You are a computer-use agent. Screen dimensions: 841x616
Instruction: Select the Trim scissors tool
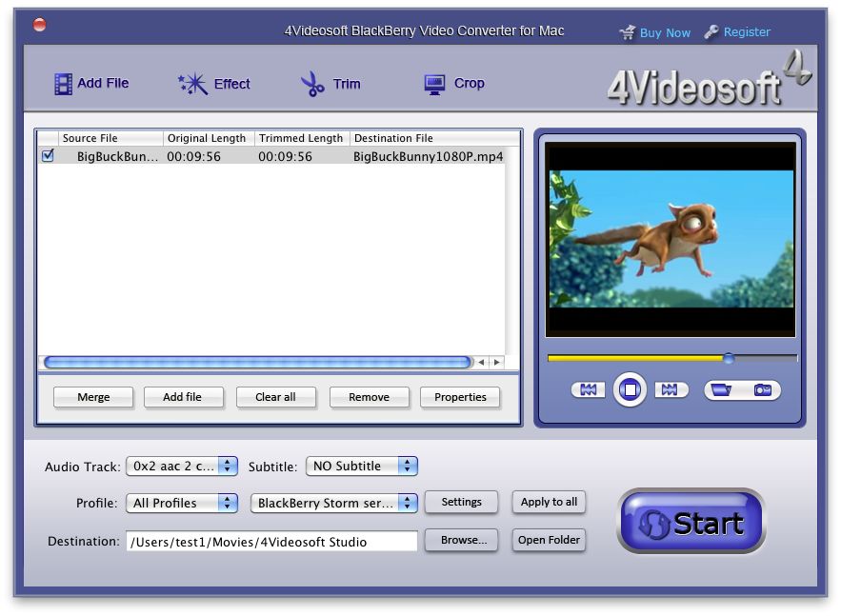click(312, 84)
